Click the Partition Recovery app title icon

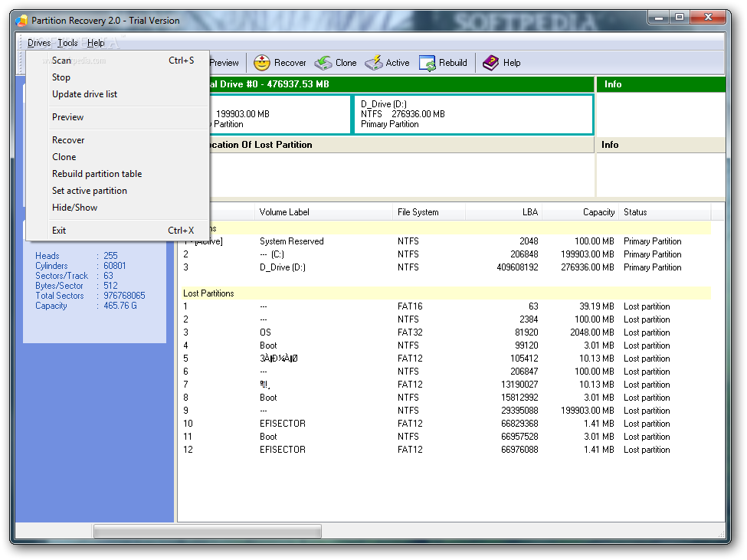point(21,21)
